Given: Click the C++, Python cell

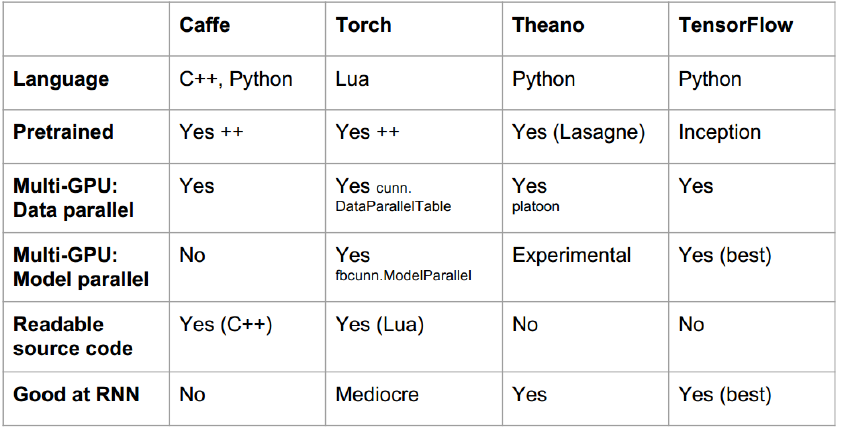Looking at the screenshot, I should (236, 80).
